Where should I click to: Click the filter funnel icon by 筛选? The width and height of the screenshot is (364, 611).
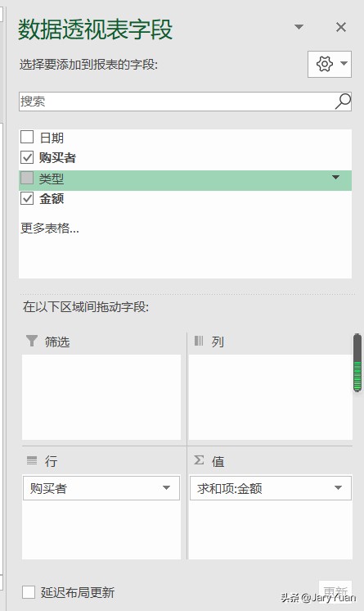[x=32, y=341]
